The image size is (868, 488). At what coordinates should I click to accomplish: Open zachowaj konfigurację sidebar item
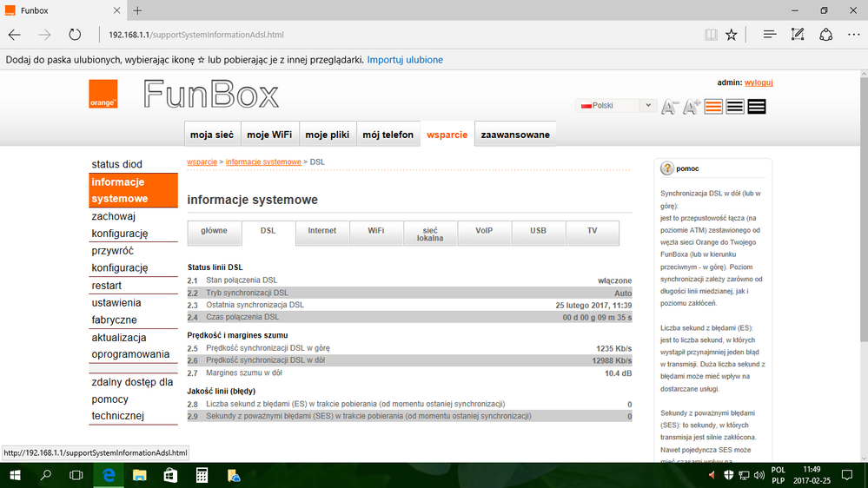tap(133, 225)
